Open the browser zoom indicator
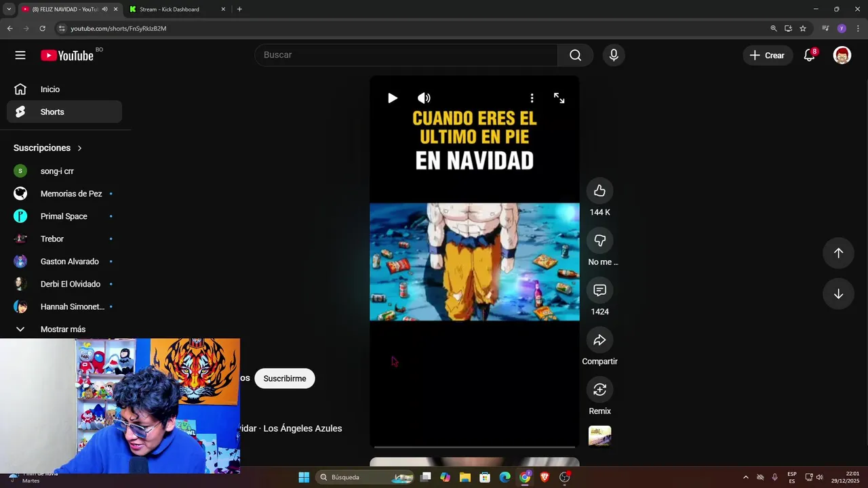Image resolution: width=868 pixels, height=488 pixels. (774, 28)
